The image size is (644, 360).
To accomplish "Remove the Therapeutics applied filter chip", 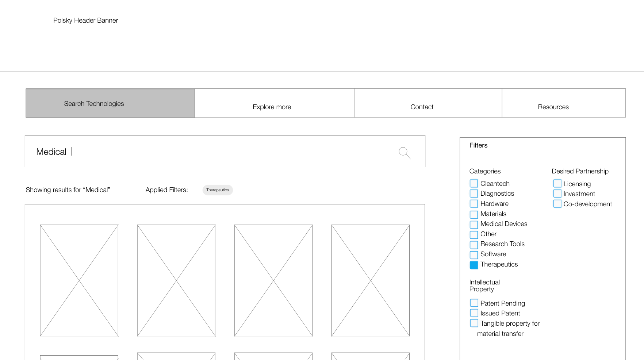I will [218, 190].
